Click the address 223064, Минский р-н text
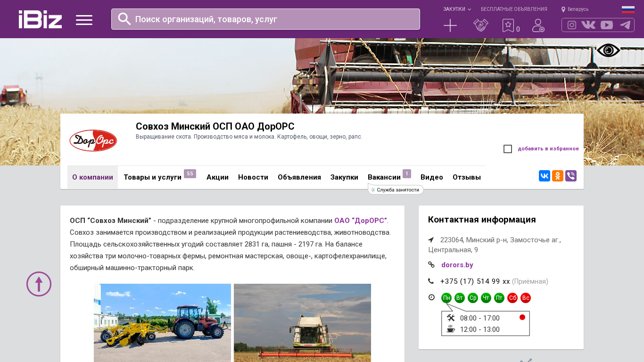The image size is (644, 362). (495, 245)
